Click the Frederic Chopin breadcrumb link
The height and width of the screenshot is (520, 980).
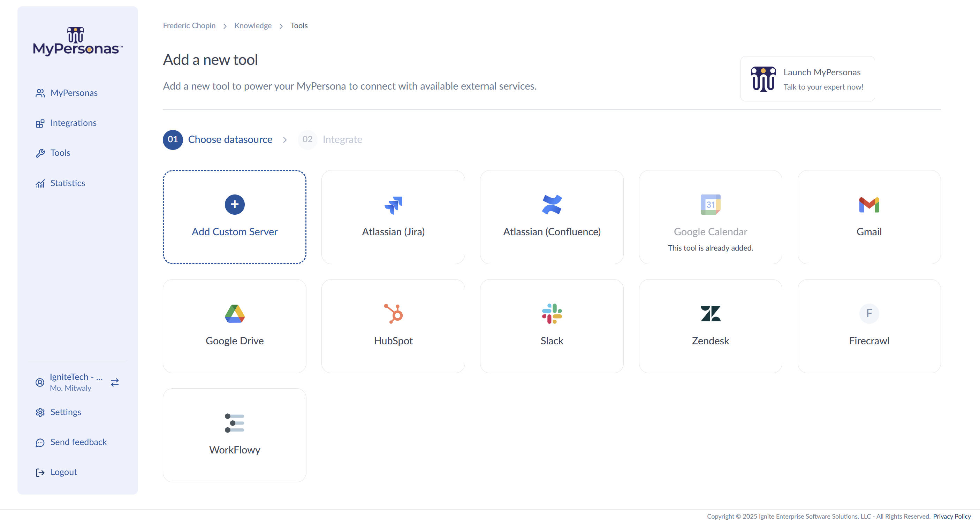tap(189, 25)
